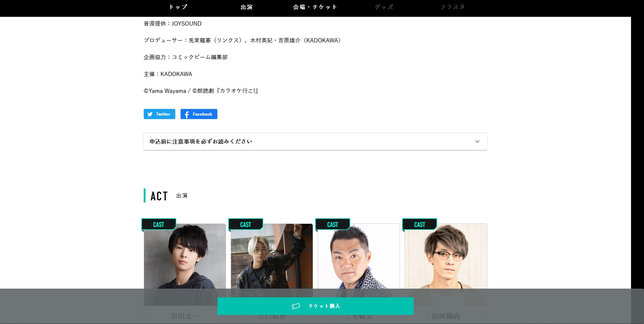Click the ©Yama Wayama copyright line
Viewport: 644px width, 324px height.
pyautogui.click(x=201, y=91)
